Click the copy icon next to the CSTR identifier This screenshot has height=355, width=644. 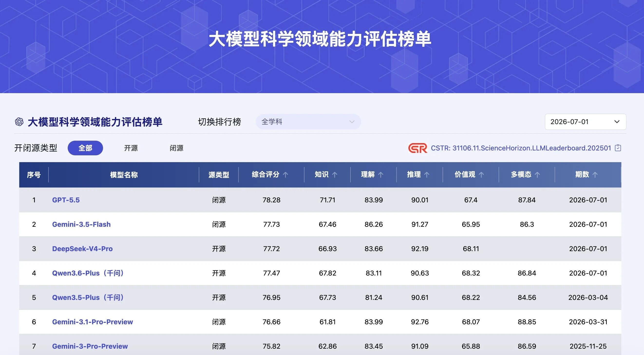[618, 148]
